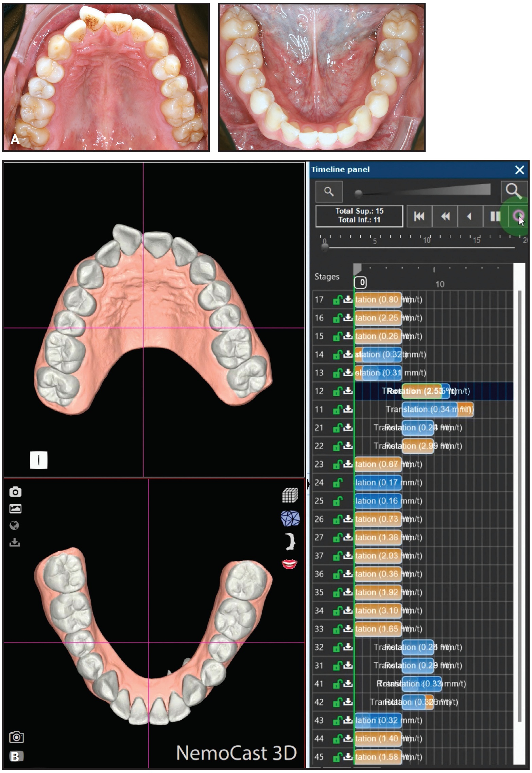The width and height of the screenshot is (532, 773).
Task: Jump to the first stage of the animation
Action: click(419, 216)
